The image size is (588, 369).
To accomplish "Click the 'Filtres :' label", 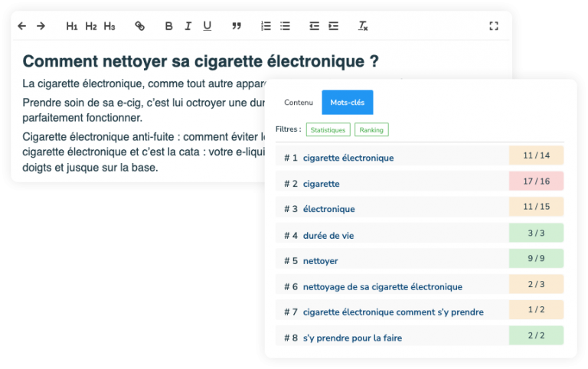I will 289,129.
